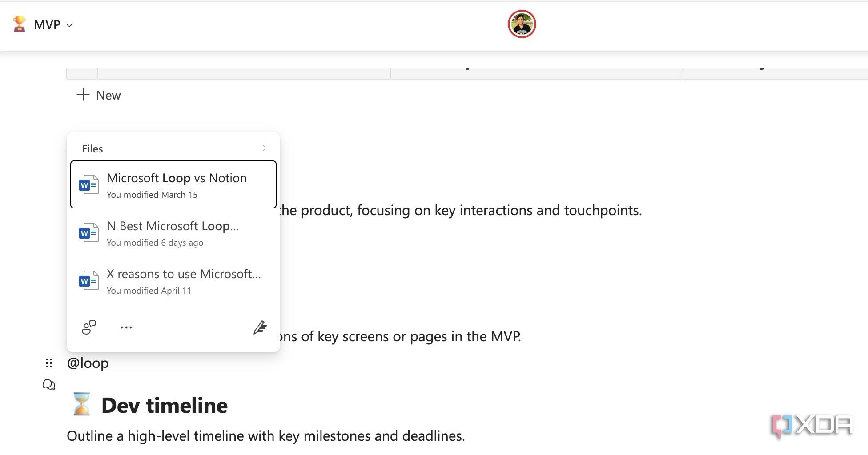Select the Microsoft Loop vs Notion file
The image size is (868, 455).
point(176,184)
